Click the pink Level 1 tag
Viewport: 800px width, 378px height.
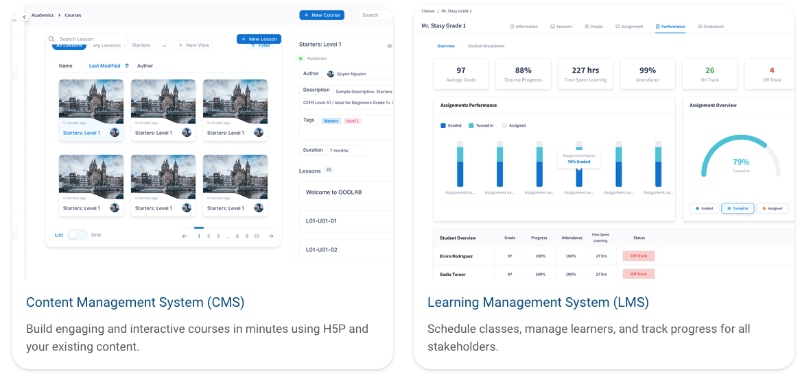[x=353, y=121]
